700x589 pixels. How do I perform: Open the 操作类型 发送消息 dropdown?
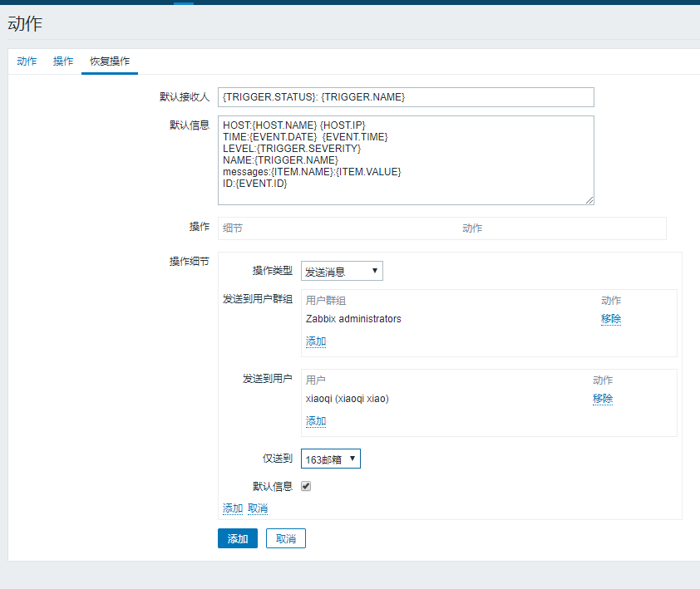coord(342,271)
